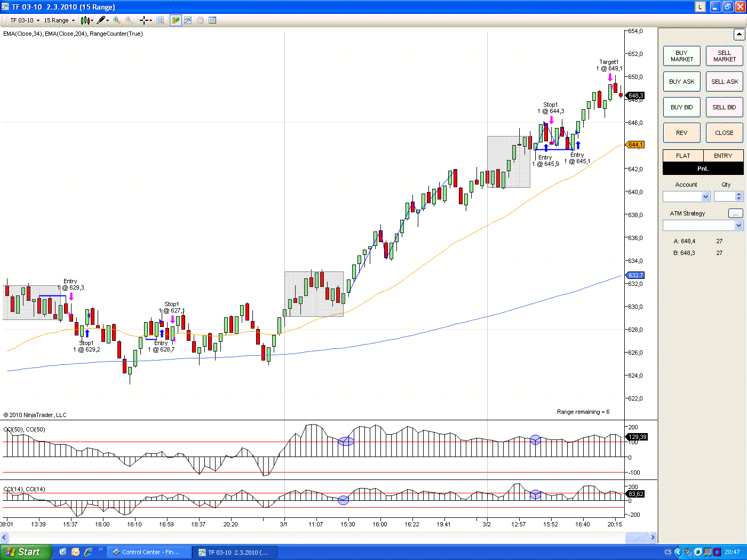Click the first quick launch icon
747x560 pixels.
coord(63,552)
